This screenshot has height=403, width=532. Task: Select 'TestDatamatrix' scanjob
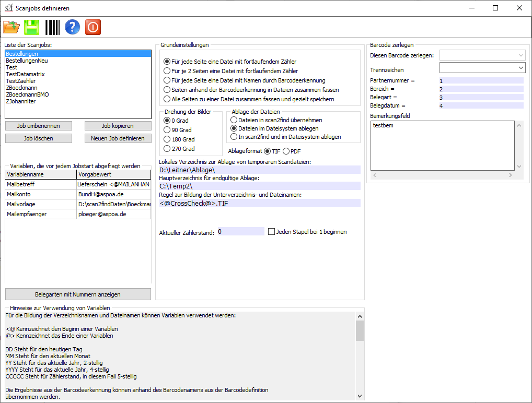[x=78, y=74]
